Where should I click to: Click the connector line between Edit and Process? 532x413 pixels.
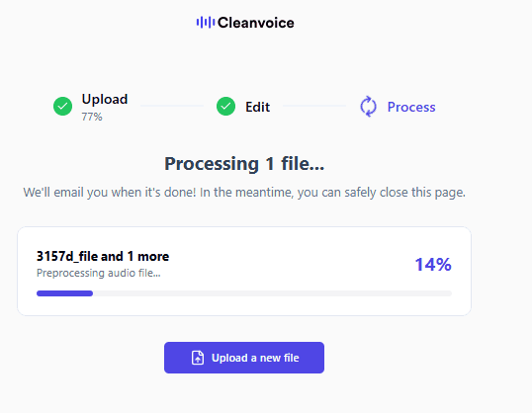click(314, 106)
